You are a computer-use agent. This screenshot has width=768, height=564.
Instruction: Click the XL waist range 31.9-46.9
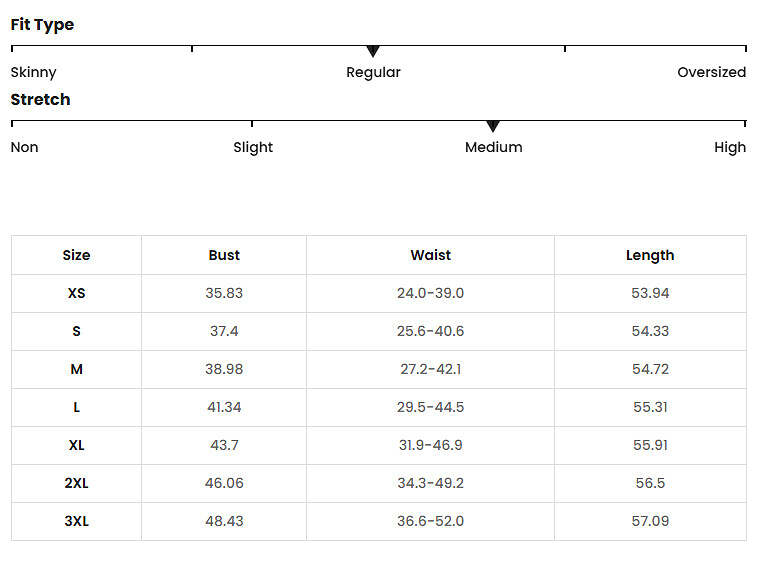pyautogui.click(x=431, y=445)
